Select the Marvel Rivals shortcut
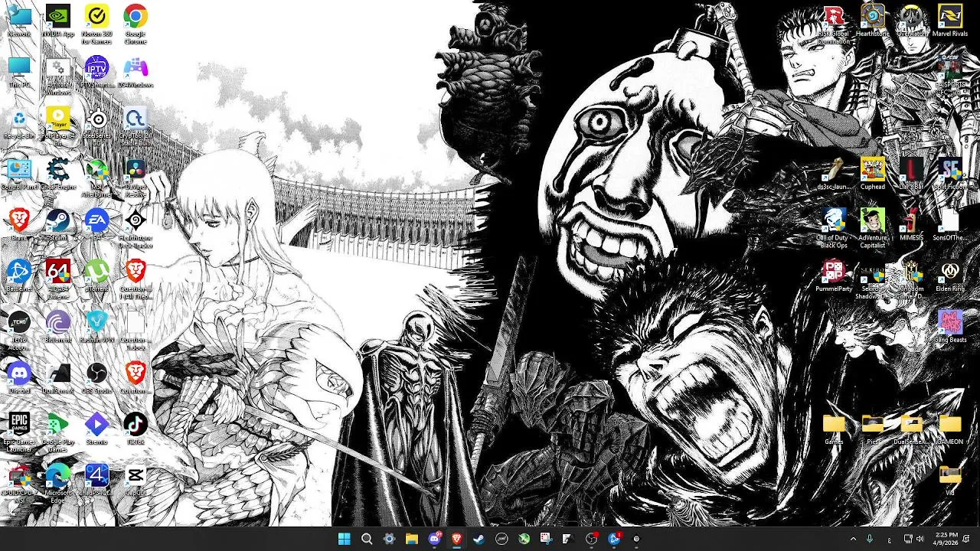The width and height of the screenshot is (980, 551). 950,21
